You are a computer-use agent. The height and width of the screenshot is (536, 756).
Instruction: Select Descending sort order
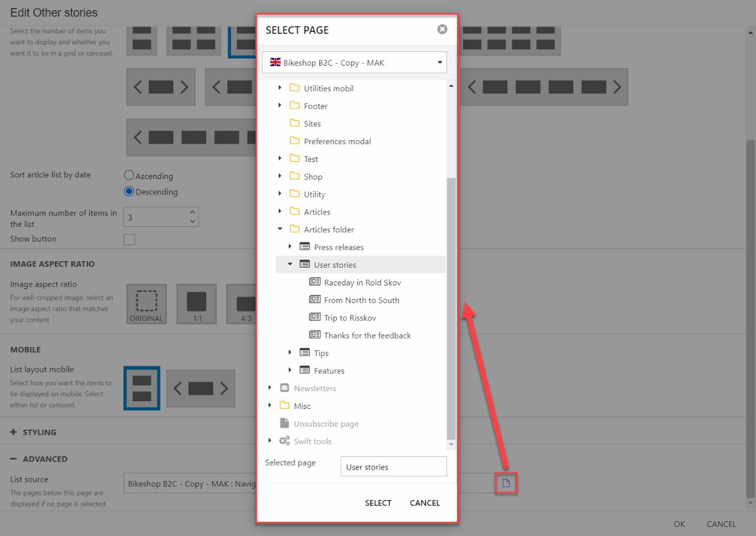tap(129, 191)
